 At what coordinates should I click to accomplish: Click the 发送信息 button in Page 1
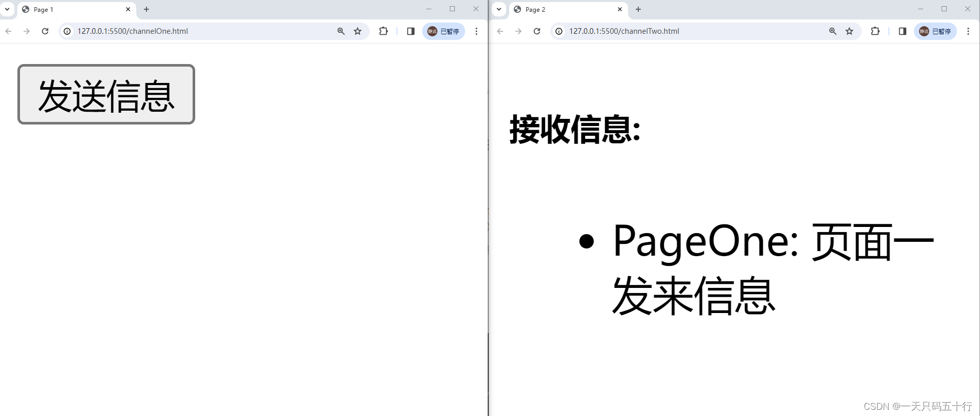[106, 94]
